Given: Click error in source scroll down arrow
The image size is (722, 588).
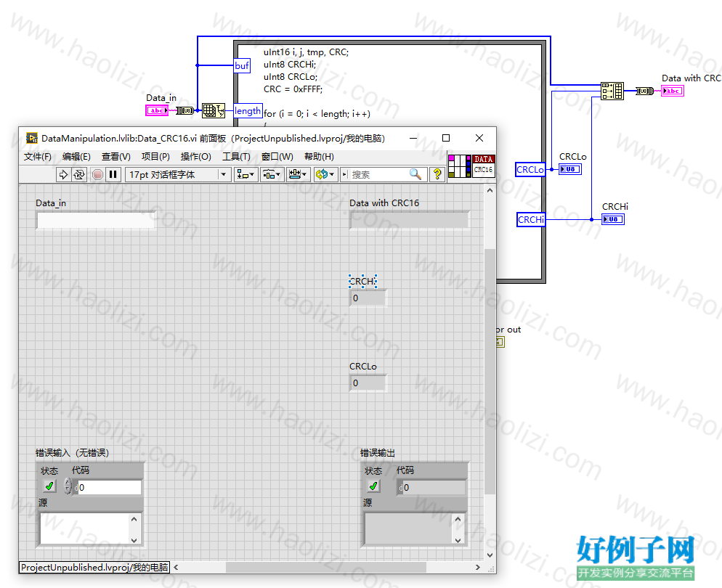Looking at the screenshot, I should click(x=134, y=540).
